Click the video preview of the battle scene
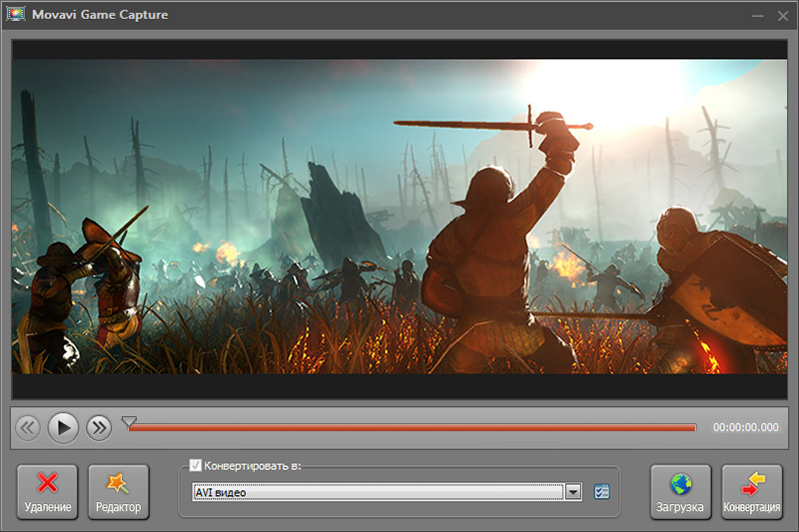Viewport: 799px width, 532px height. tap(399, 217)
